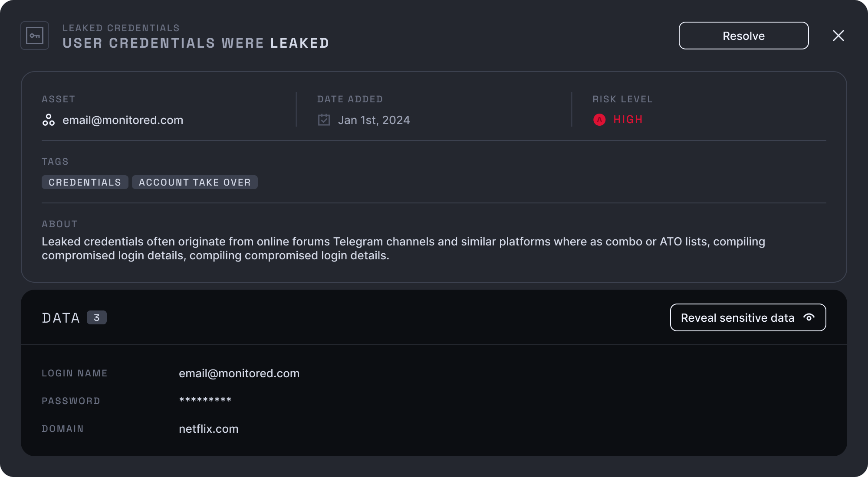Click the RISK LEVEL label
Image resolution: width=868 pixels, height=477 pixels.
point(623,99)
